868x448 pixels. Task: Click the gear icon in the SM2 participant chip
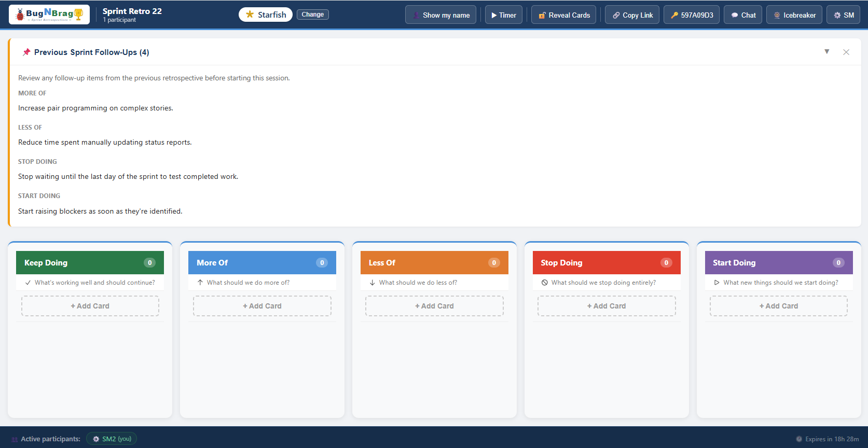pyautogui.click(x=96, y=439)
